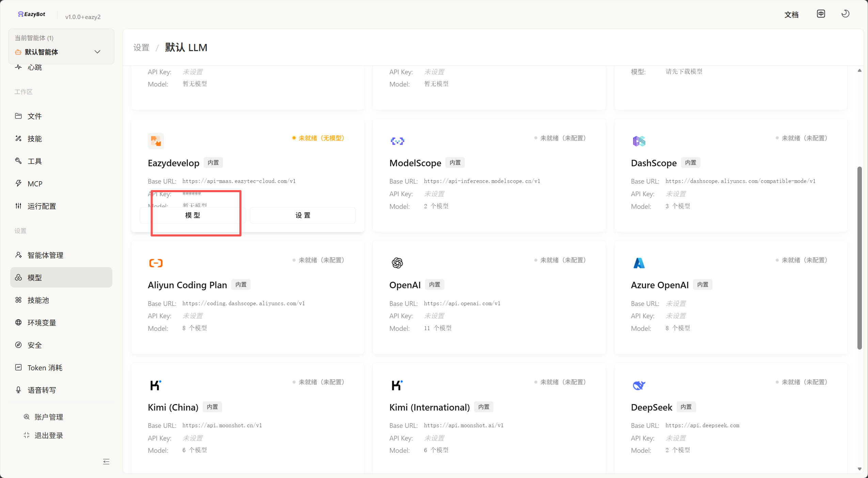The width and height of the screenshot is (868, 478).
Task: Click the Eazydevelop Base URL value
Action: pyautogui.click(x=239, y=181)
